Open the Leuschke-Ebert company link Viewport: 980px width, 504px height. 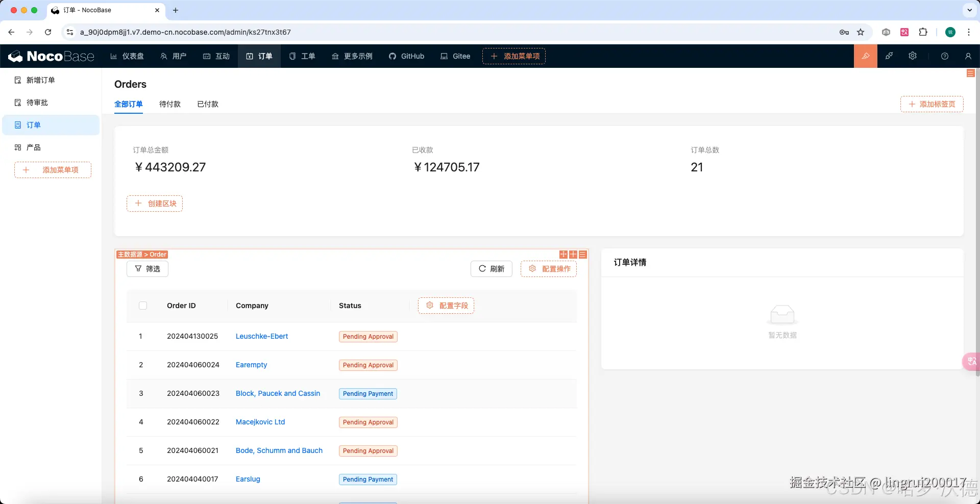pos(262,336)
